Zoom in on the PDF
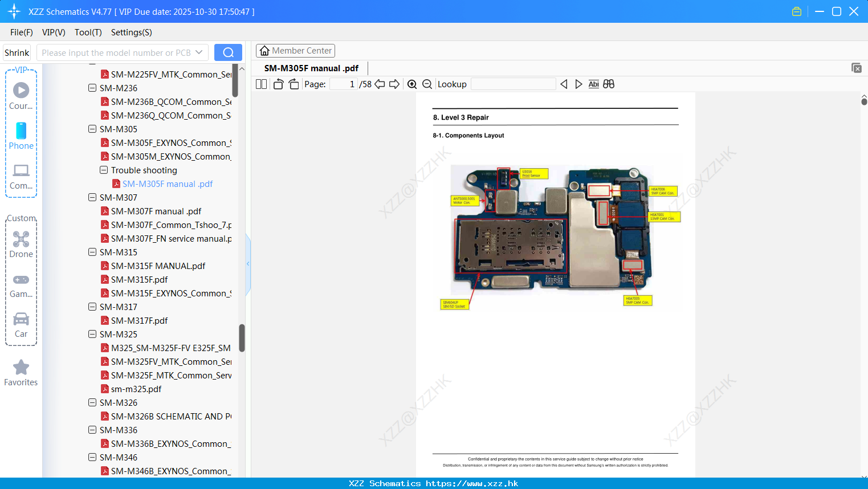Screen dimensions: 868x489 [x=412, y=84]
